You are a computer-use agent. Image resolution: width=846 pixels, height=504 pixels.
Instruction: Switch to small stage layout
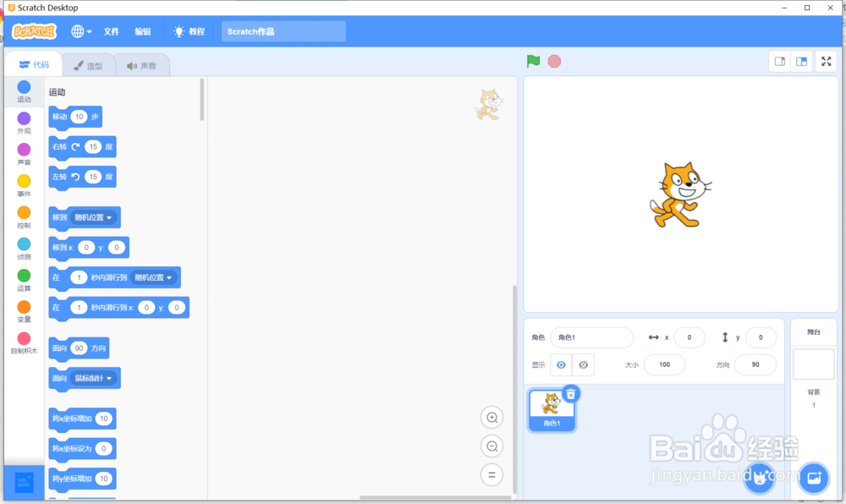coord(780,62)
